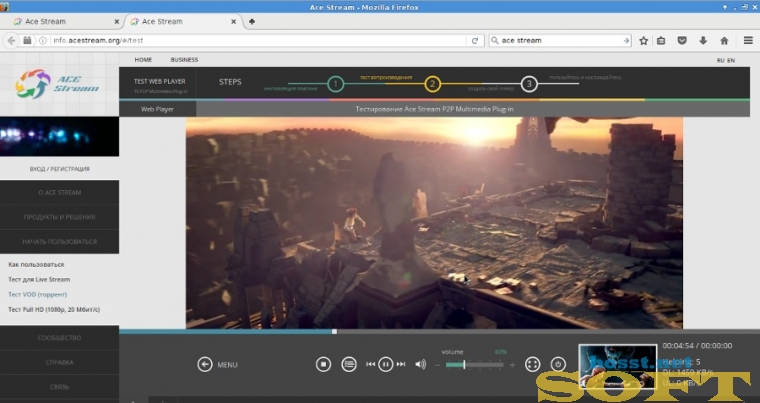Select step 2 circle in STEPS
The image size is (760, 403).
click(x=432, y=84)
